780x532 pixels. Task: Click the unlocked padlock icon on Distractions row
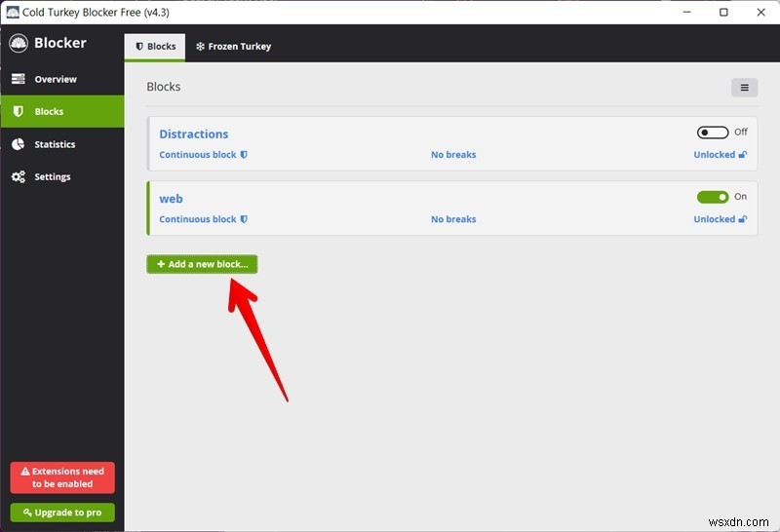click(742, 155)
